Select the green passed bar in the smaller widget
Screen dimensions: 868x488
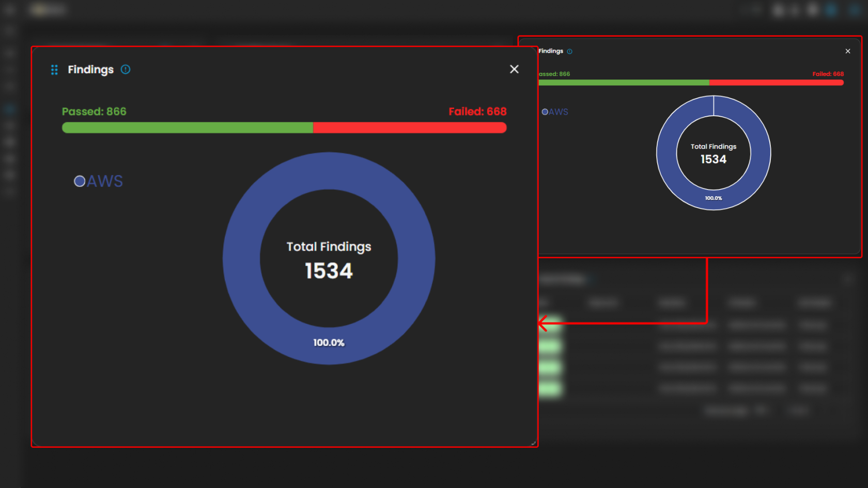click(x=624, y=83)
